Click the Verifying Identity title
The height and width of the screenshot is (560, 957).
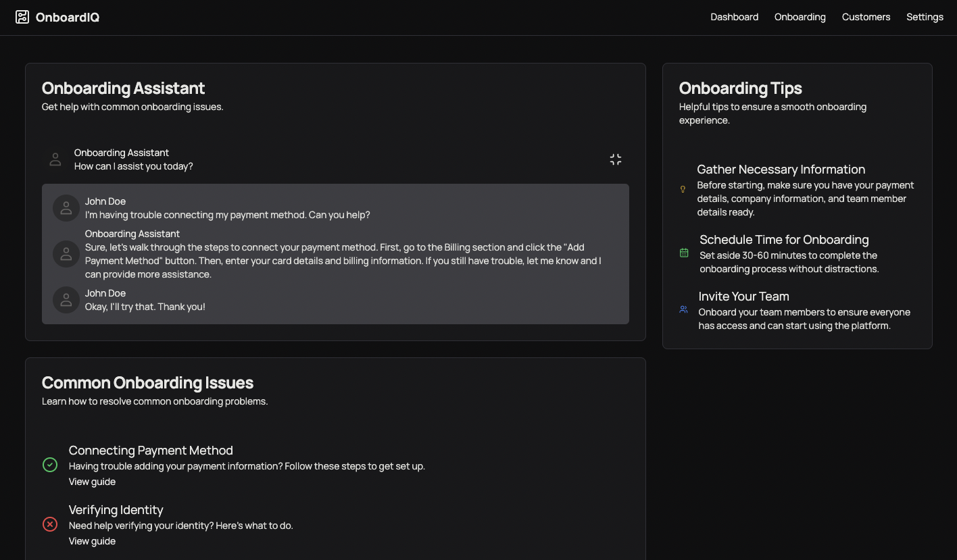click(116, 510)
